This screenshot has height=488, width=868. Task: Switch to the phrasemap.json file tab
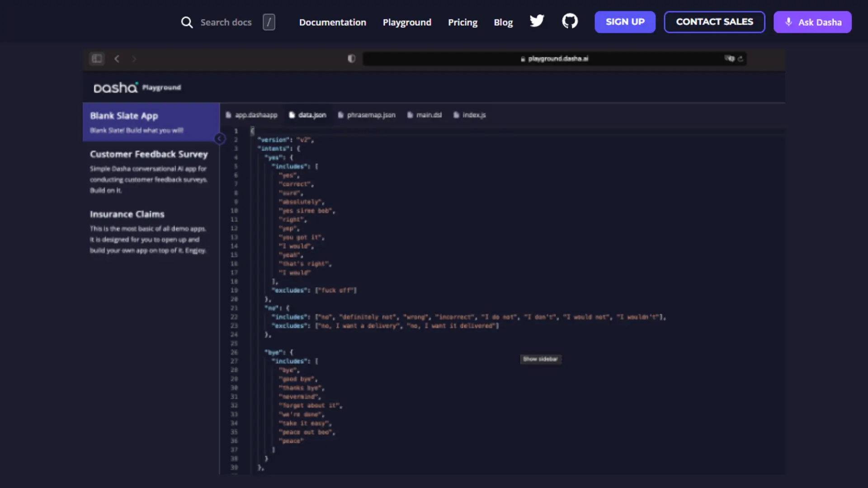pyautogui.click(x=367, y=115)
